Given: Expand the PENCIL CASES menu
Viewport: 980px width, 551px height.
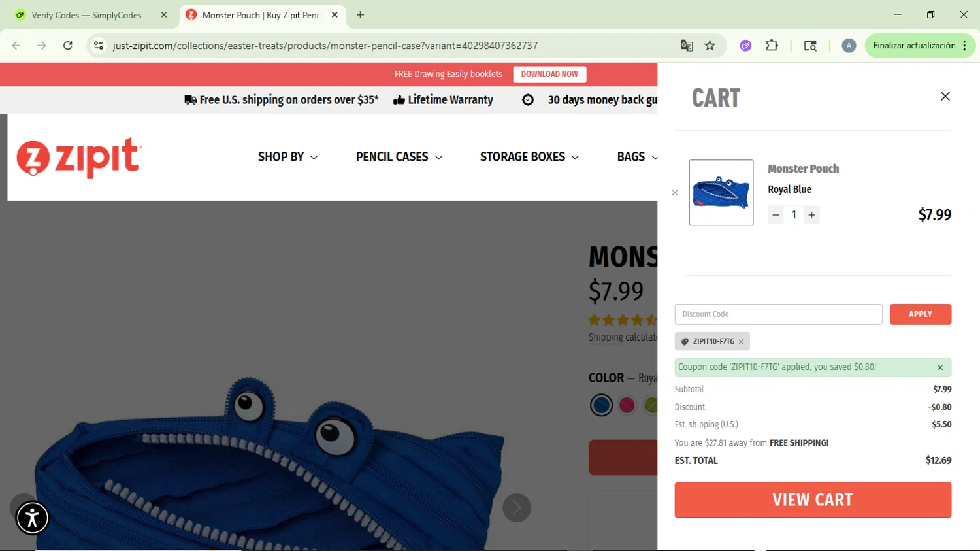Looking at the screenshot, I should [399, 157].
